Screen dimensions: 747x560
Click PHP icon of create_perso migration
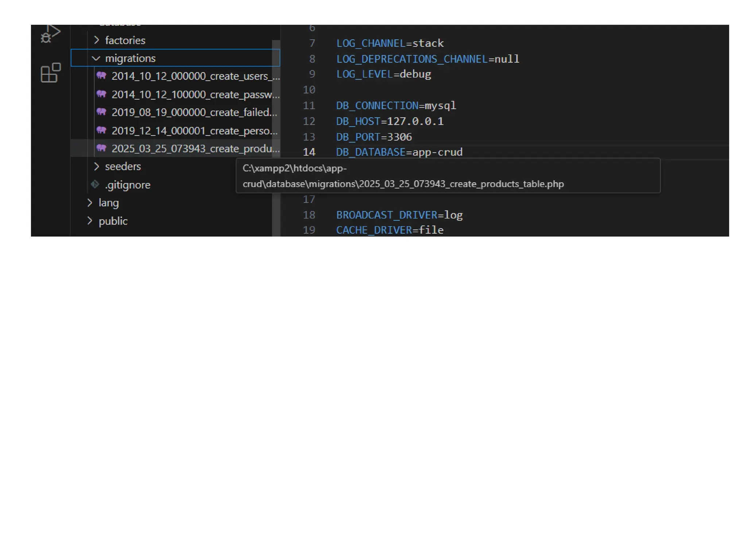(x=101, y=130)
